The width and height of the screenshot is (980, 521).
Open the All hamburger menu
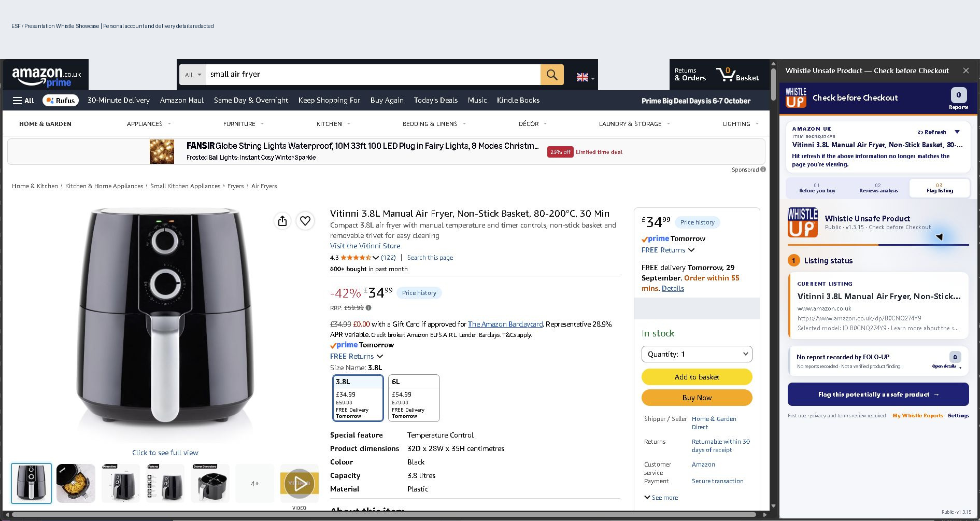[23, 101]
